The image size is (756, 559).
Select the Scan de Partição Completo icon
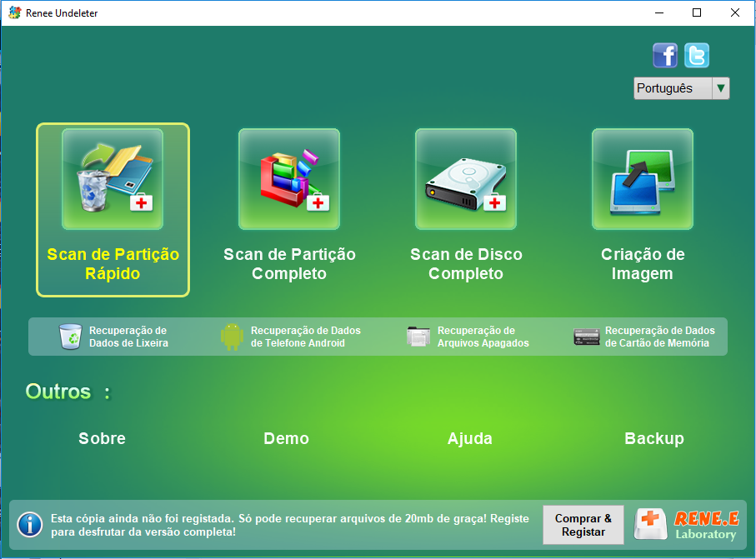coord(289,179)
